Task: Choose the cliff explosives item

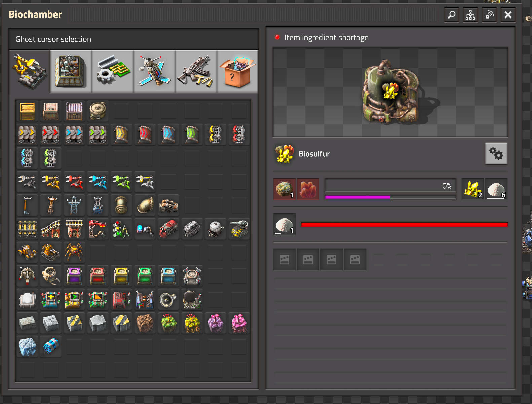Action: tap(51, 347)
